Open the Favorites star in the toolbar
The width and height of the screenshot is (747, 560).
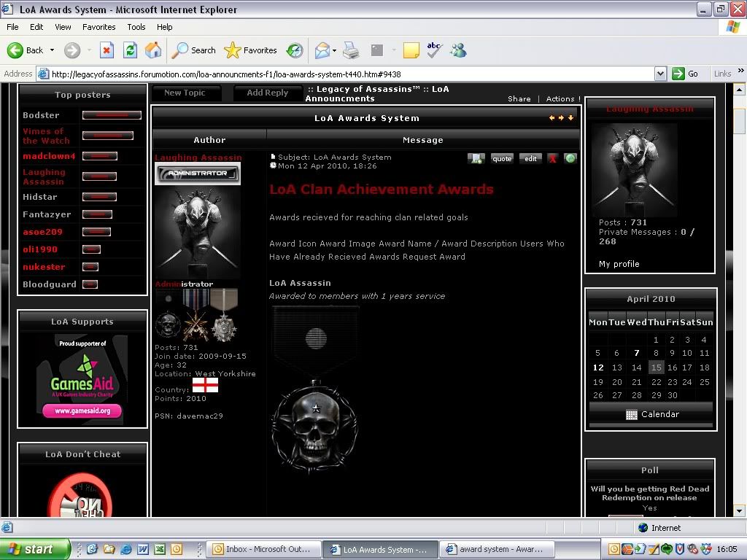233,50
